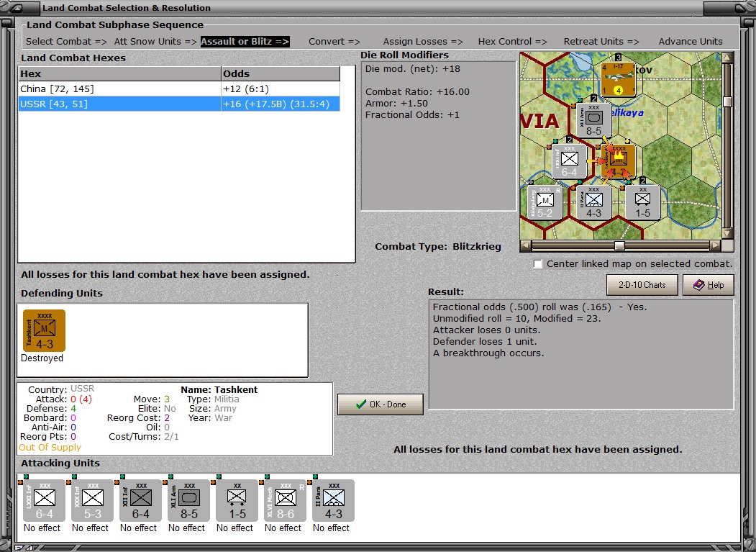Open the 2-D-10 Charts

642,285
